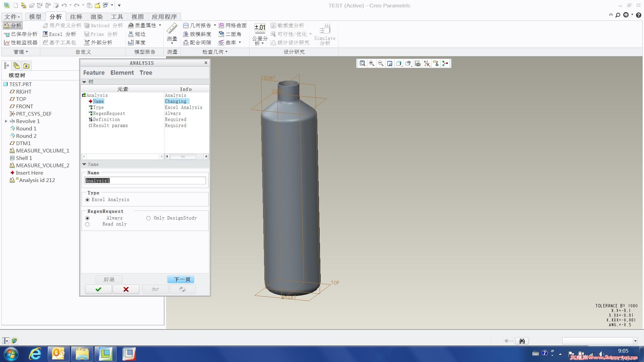Click the 测量 (Measure) ruler icon

[x=172, y=28]
